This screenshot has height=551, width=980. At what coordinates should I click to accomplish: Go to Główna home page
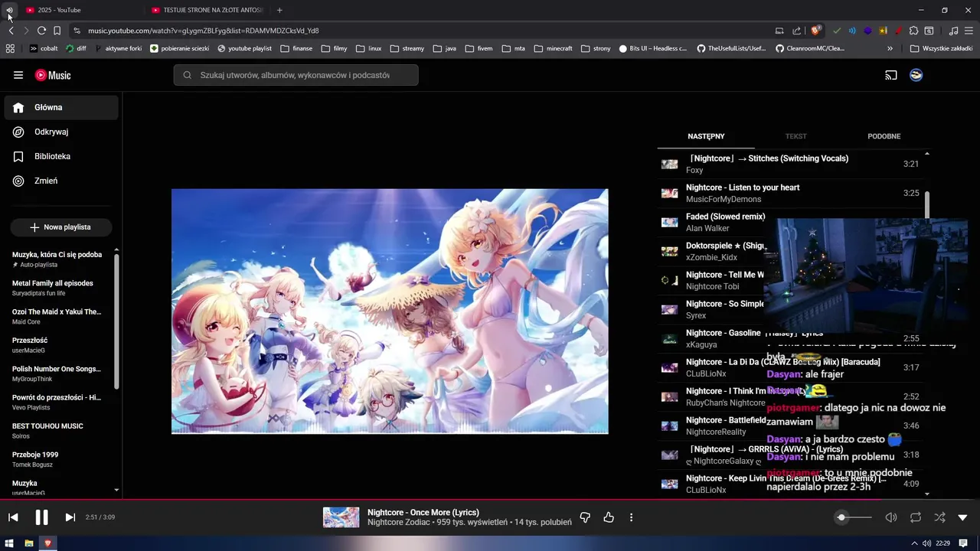(61, 108)
